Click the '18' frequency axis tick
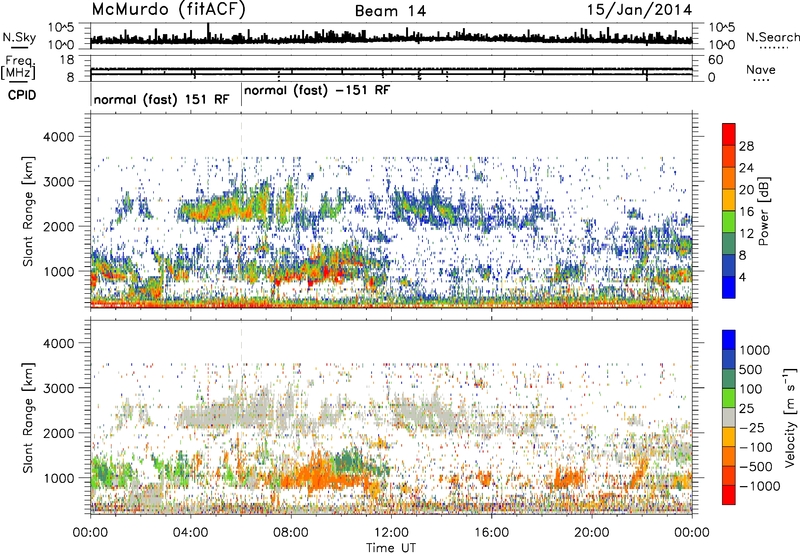The height and width of the screenshot is (554, 800). pos(67,60)
